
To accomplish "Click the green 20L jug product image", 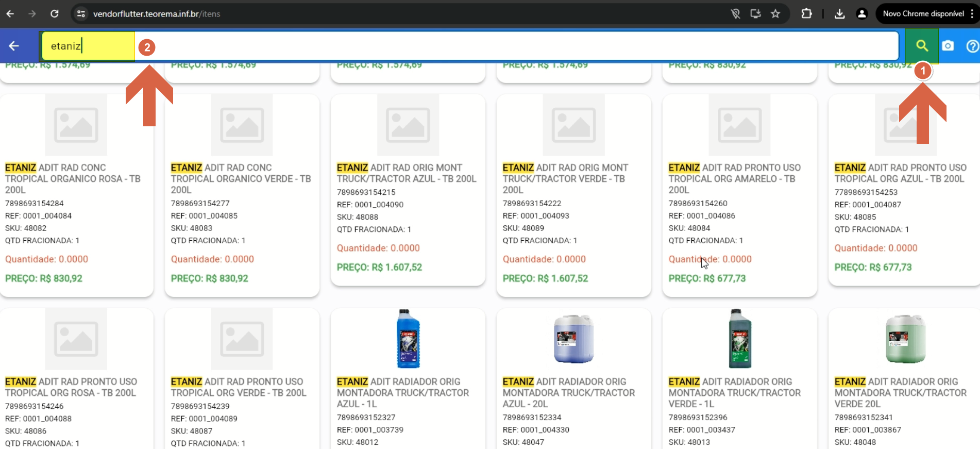I will [x=906, y=339].
